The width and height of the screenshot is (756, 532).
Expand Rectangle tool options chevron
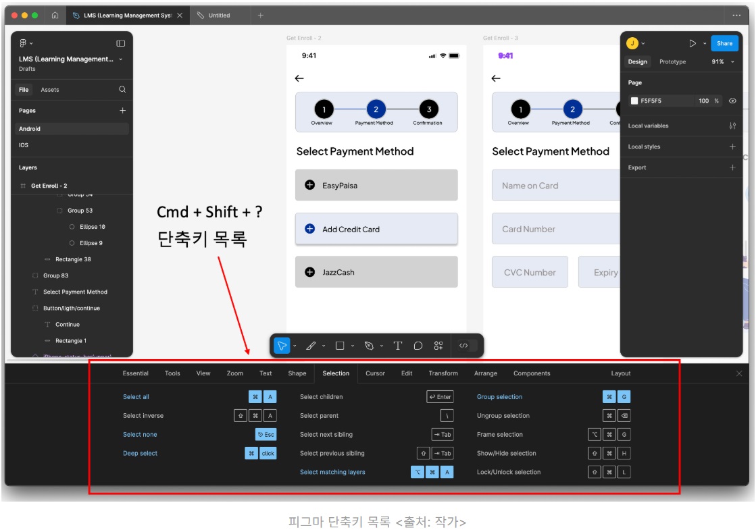tap(353, 346)
